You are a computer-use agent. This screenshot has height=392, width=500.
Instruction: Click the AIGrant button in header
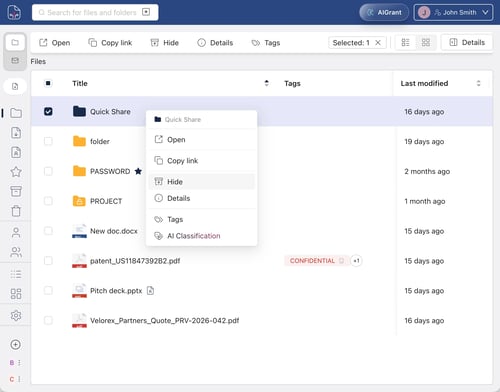click(x=384, y=13)
